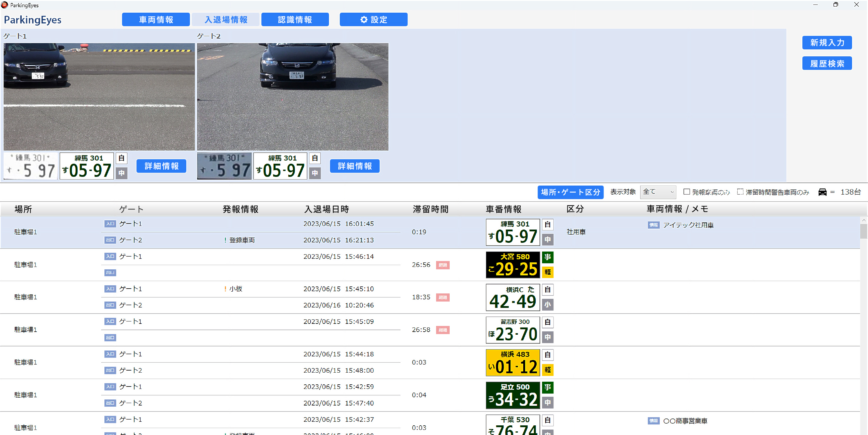The width and height of the screenshot is (868, 435).
Task: Switch to the 入退場情報 tab
Action: tap(226, 20)
